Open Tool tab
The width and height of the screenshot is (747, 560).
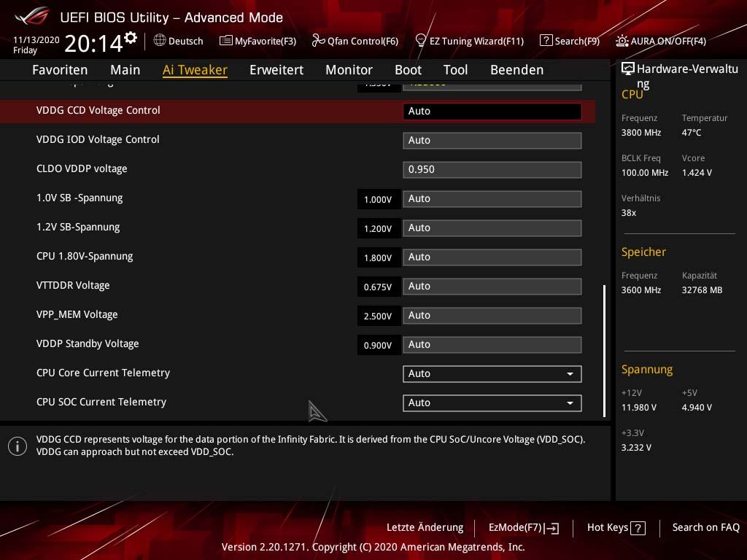455,70
